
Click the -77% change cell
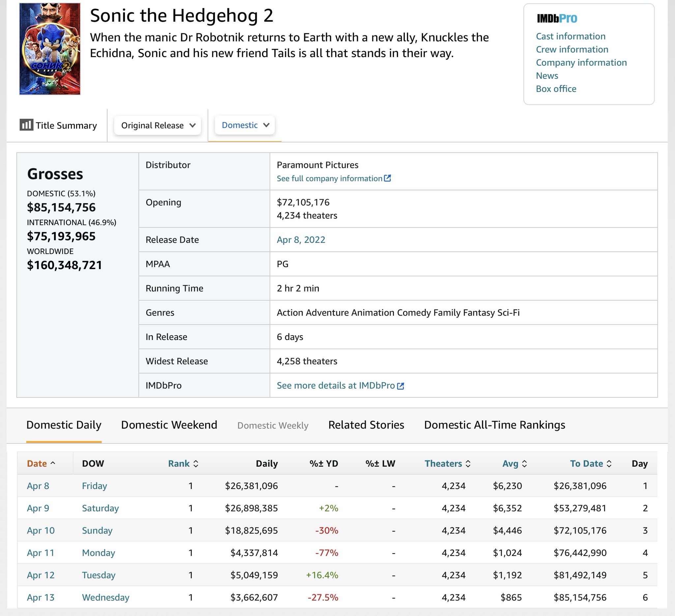click(x=326, y=553)
